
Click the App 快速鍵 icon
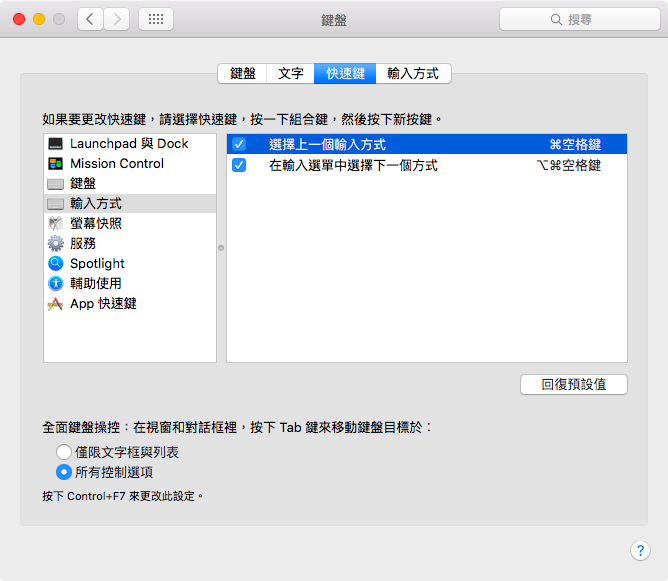pyautogui.click(x=55, y=304)
